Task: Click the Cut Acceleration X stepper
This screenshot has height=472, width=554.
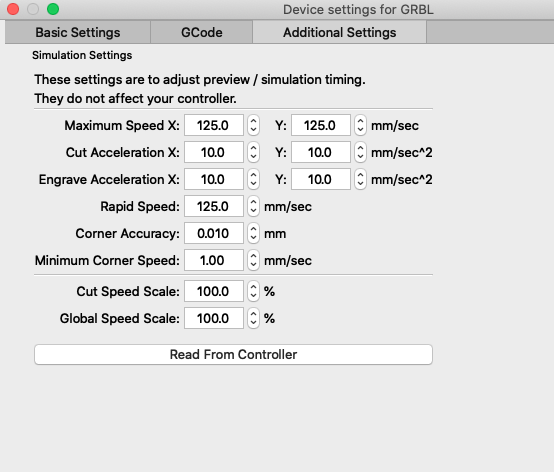Action: tap(253, 152)
